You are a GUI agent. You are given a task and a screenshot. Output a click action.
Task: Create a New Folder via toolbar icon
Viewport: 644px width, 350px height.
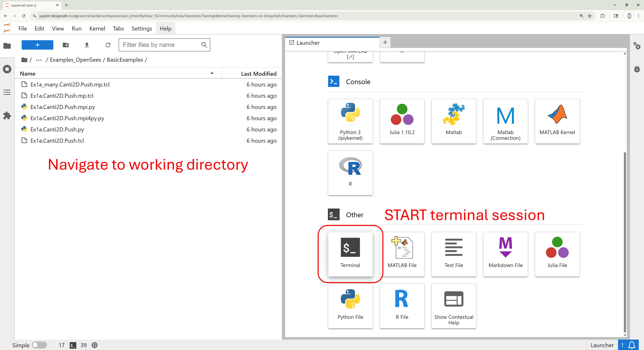(x=66, y=45)
